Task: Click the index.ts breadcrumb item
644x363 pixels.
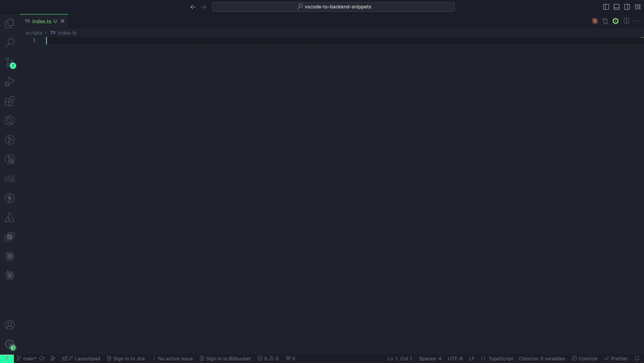Action: (67, 33)
